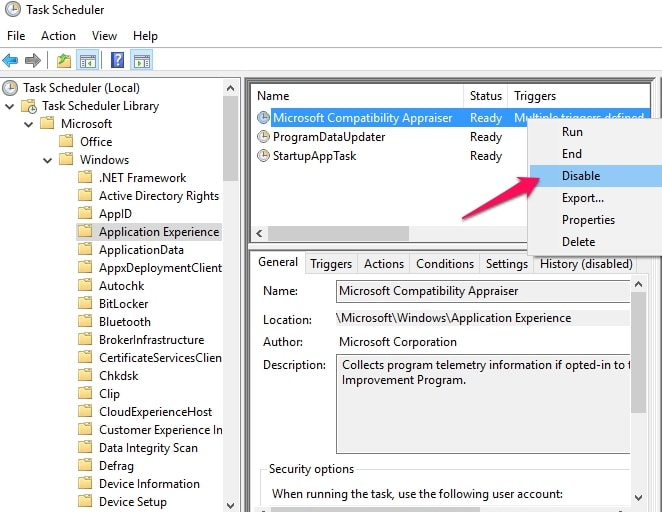
Task: Click the Bluetooth folder icon
Action: pyautogui.click(x=85, y=321)
